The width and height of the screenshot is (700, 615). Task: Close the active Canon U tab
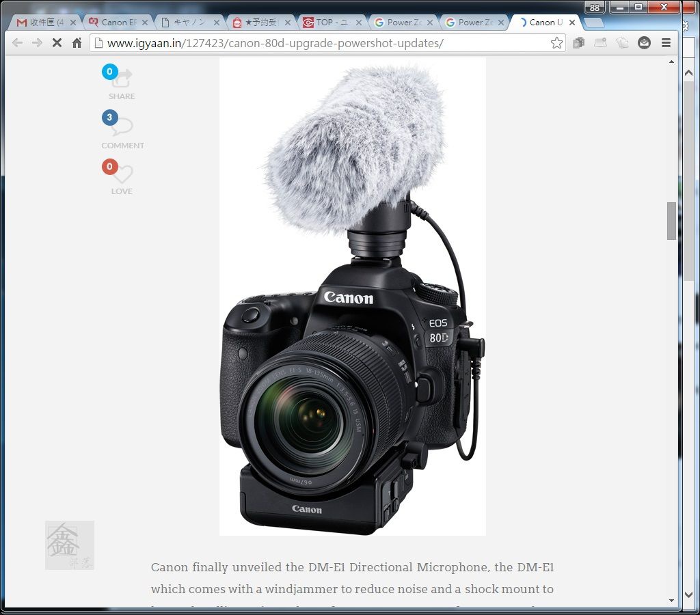pos(572,23)
